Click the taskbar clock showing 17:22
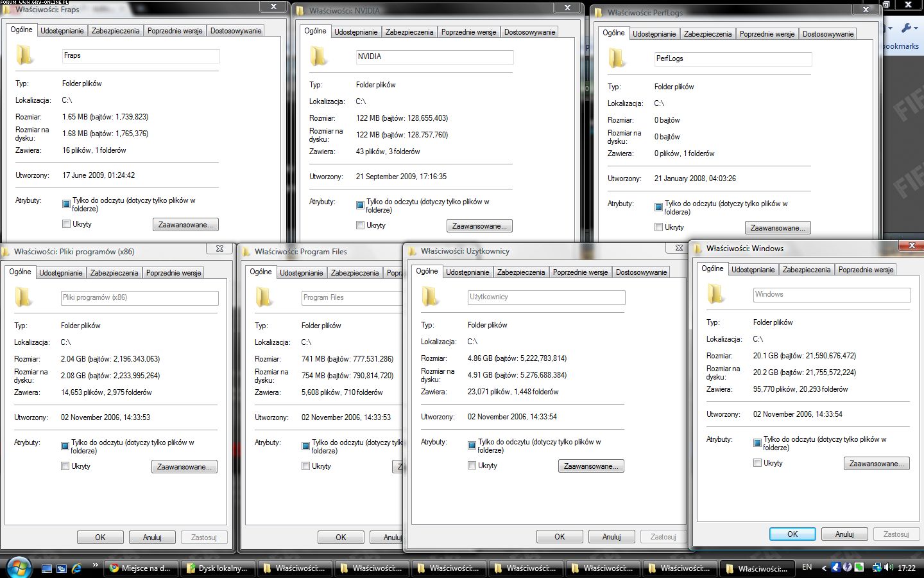 tap(907, 568)
